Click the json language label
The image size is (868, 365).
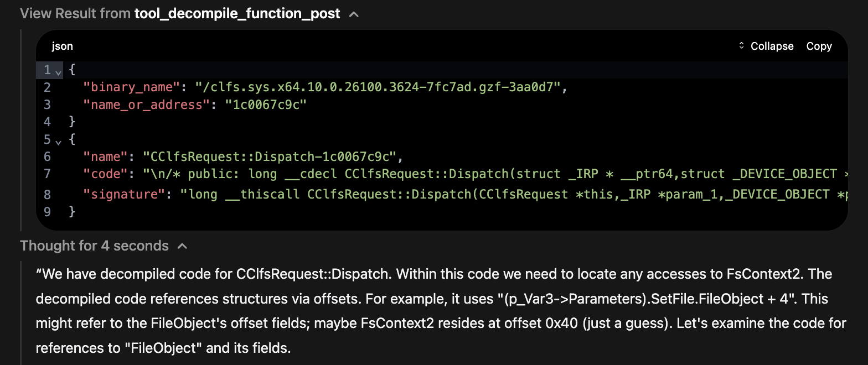(x=63, y=46)
